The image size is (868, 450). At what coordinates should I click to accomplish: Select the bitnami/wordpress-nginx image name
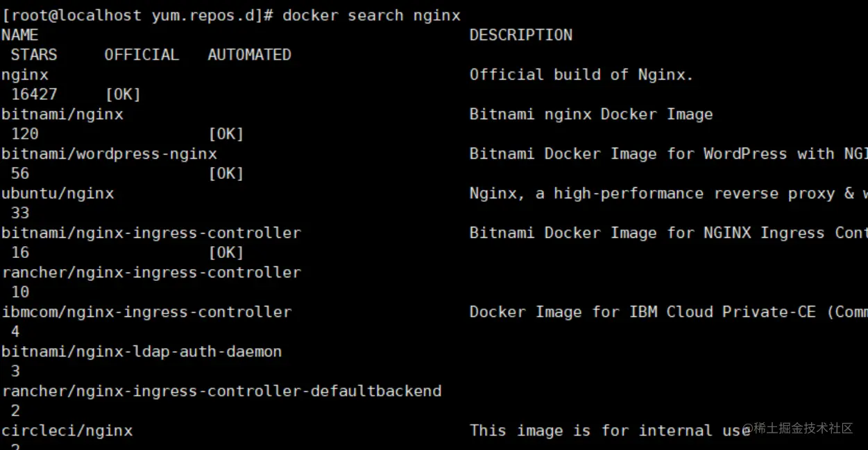click(x=109, y=154)
